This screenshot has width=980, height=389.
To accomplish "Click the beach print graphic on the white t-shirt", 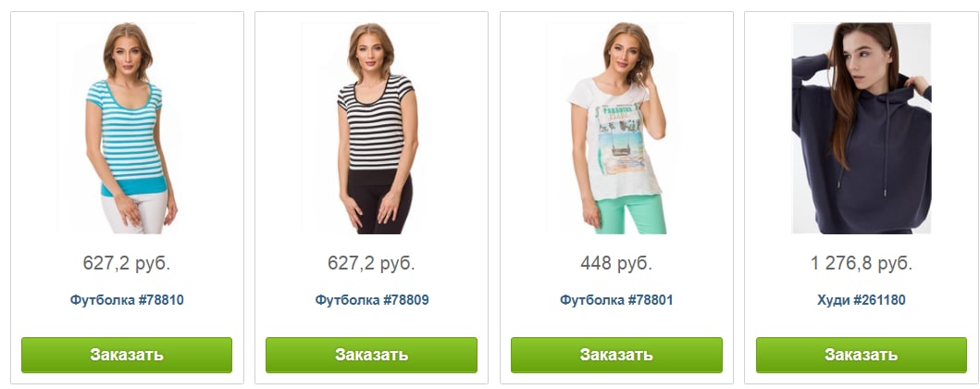I will coord(620,141).
